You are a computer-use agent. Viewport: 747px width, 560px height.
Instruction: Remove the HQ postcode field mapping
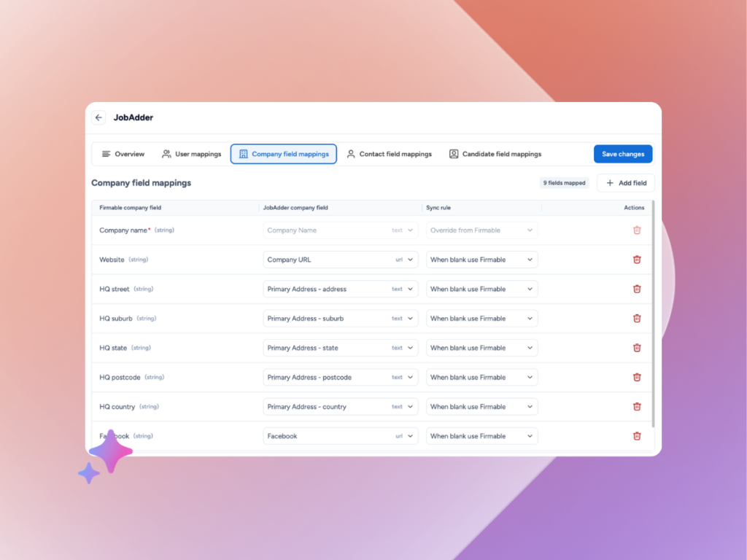click(x=637, y=377)
